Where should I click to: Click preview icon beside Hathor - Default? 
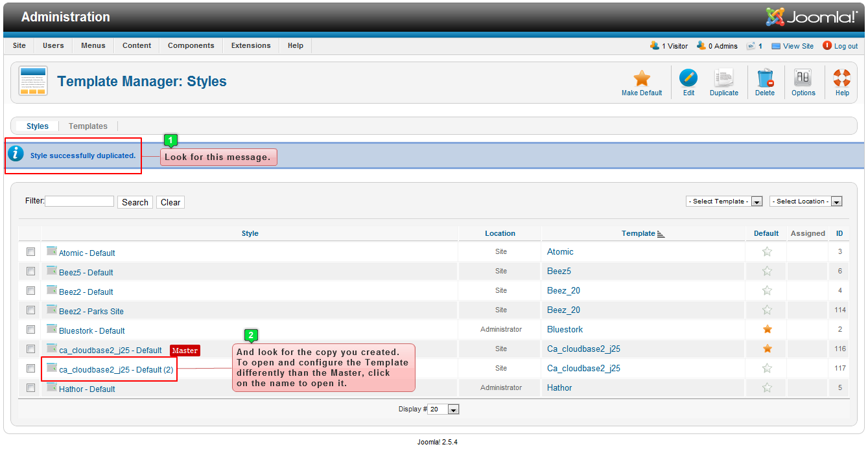point(52,387)
